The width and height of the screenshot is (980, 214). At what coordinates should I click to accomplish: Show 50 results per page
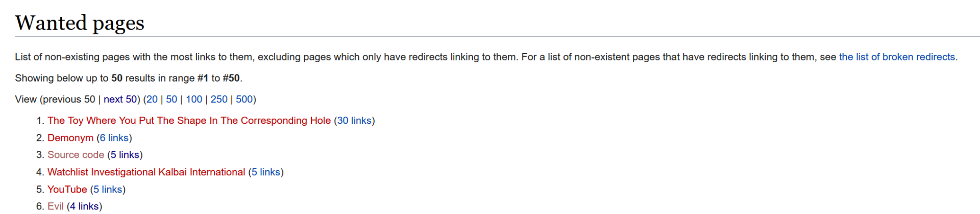(x=171, y=99)
